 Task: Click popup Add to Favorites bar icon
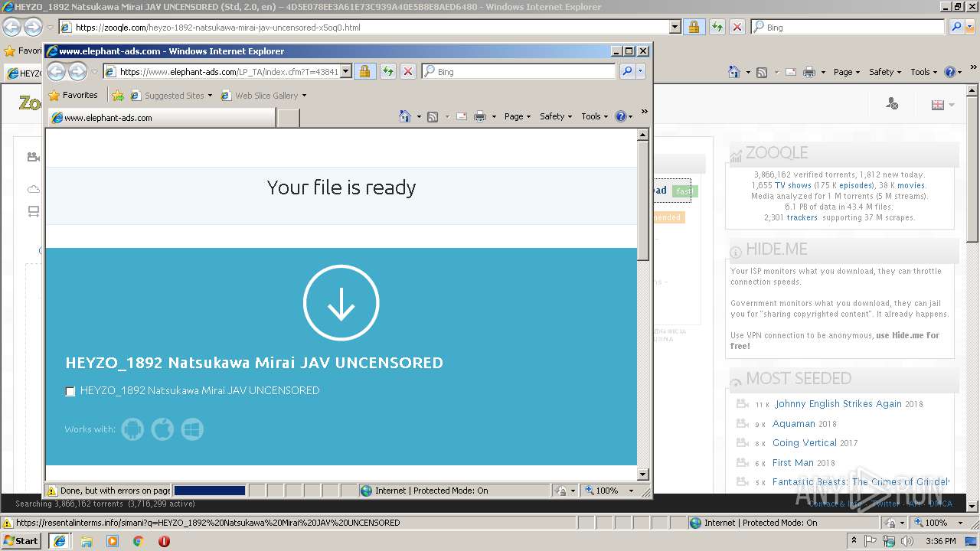[x=117, y=96]
